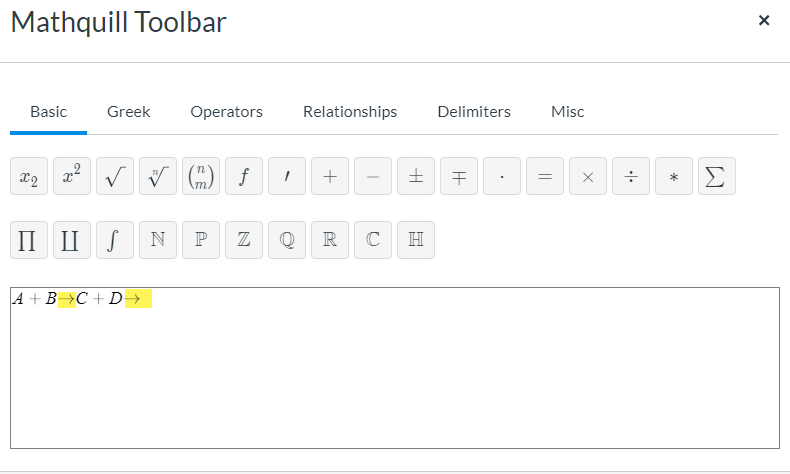
Task: Insert the product pi symbol
Action: [28, 241]
